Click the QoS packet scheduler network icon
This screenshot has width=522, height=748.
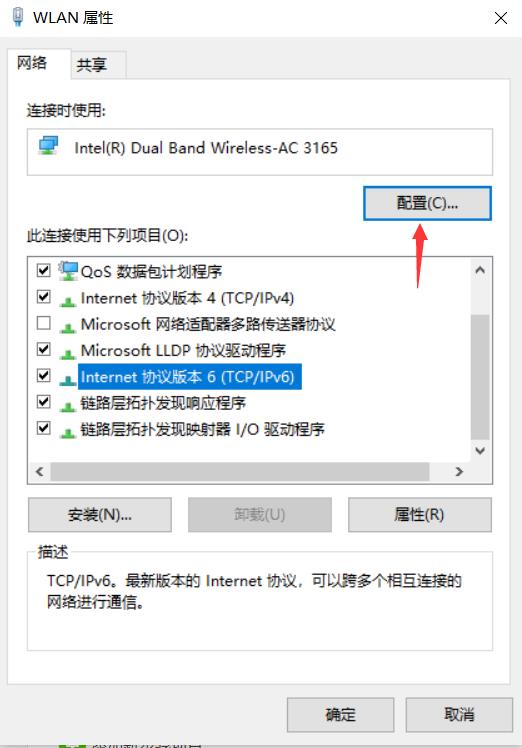click(x=68, y=271)
